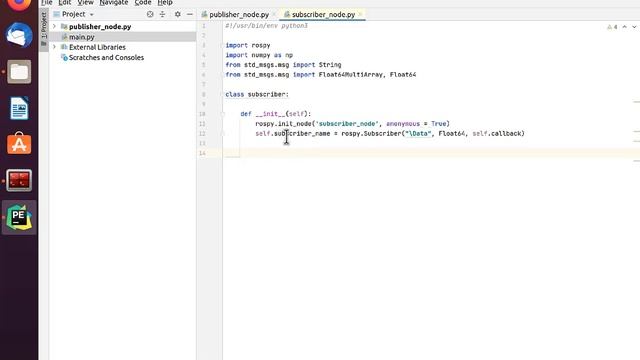640x360 pixels.
Task: Launch LibreOffice Writer from the dock
Action: coord(19,108)
